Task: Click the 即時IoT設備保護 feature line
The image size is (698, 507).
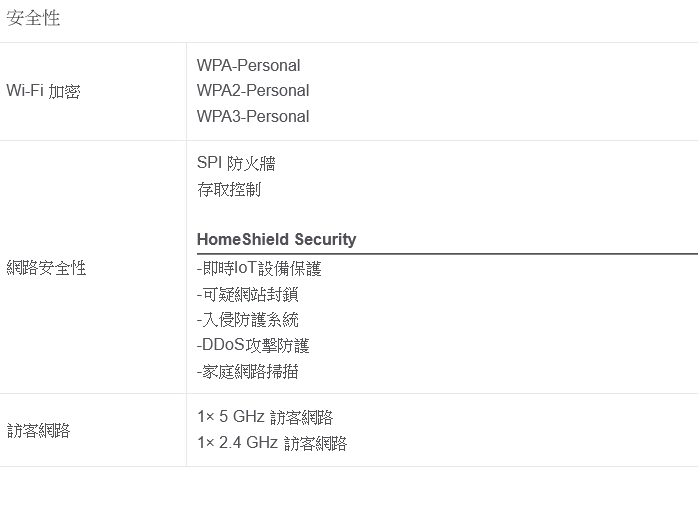Action: [259, 269]
